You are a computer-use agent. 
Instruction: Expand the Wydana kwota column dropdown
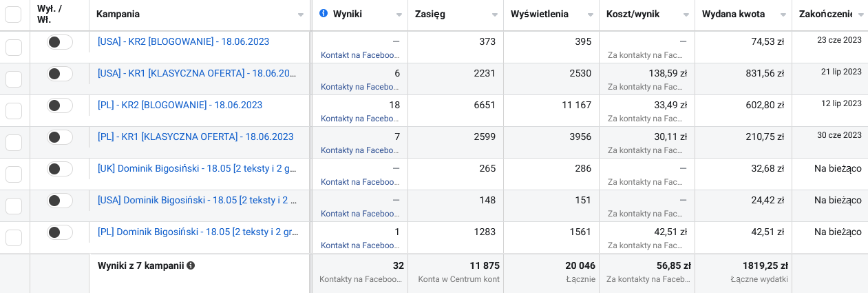[783, 14]
